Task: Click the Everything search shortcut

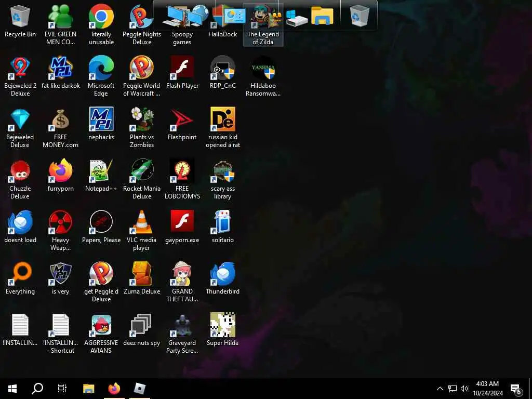Action: coord(20,278)
